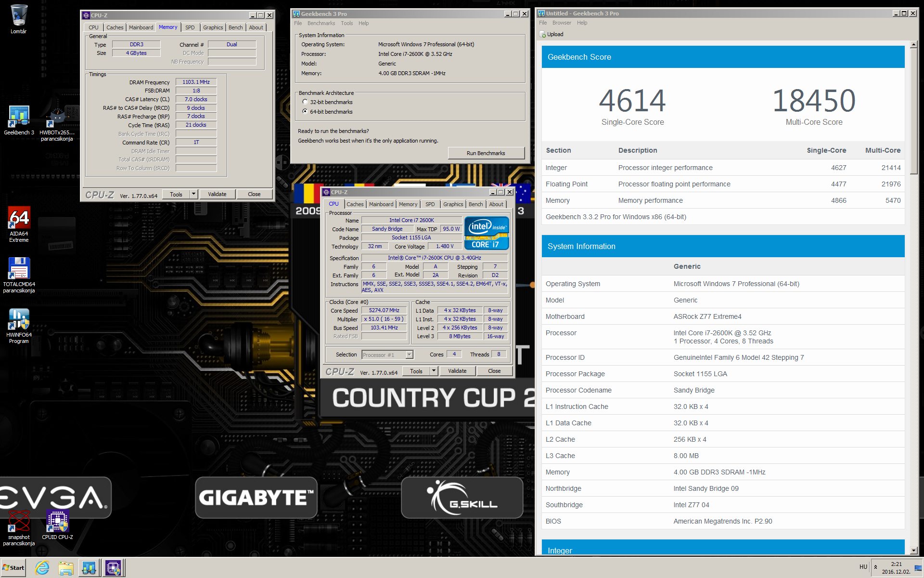Launch CPUID CPU-Z desktop icon
Viewport: 924px width, 578px height.
point(57,525)
